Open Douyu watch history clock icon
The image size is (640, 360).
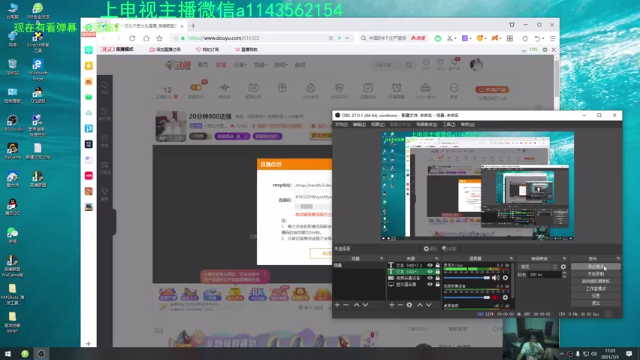pyautogui.click(x=426, y=62)
